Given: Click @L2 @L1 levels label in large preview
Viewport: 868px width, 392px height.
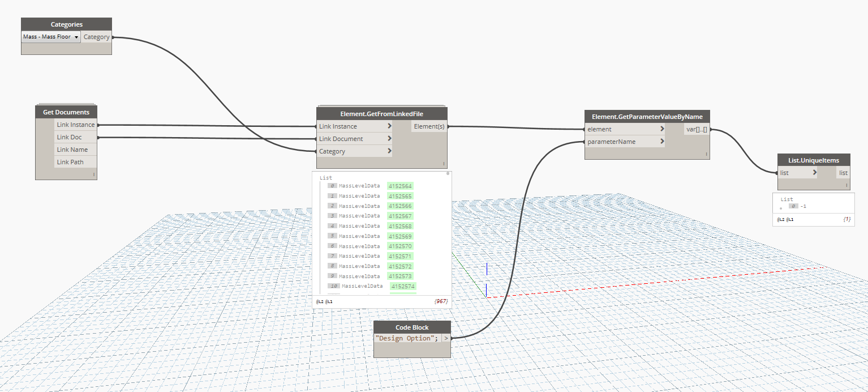Looking at the screenshot, I should click(x=324, y=302).
